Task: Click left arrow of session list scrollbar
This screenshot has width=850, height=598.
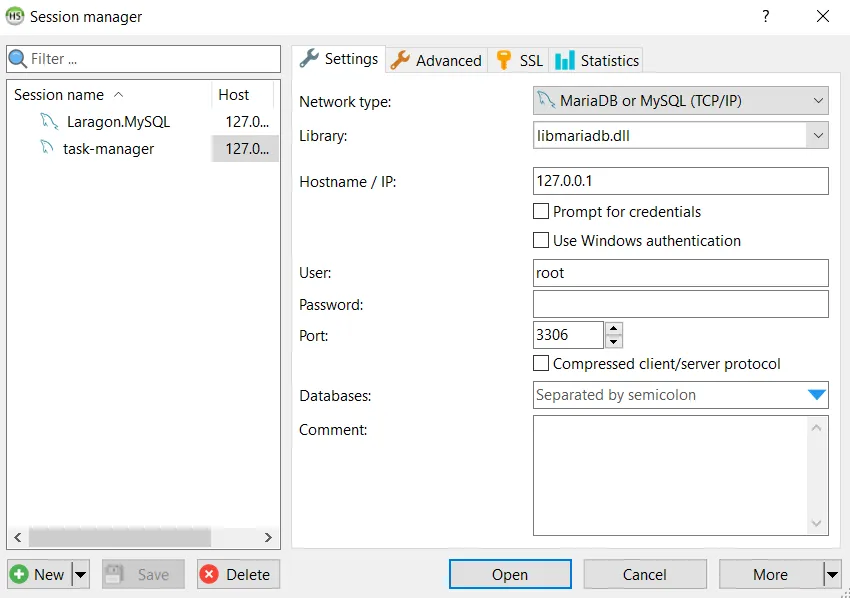Action: pyautogui.click(x=18, y=537)
